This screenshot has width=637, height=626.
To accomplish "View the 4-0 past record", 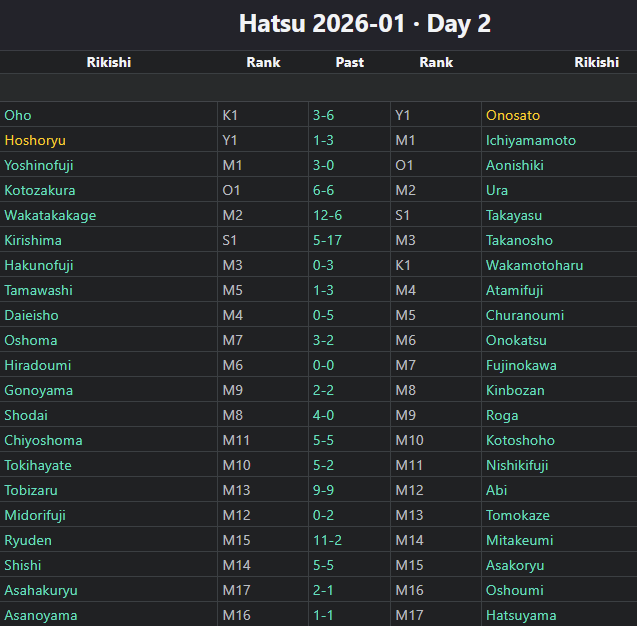I will click(x=323, y=416).
